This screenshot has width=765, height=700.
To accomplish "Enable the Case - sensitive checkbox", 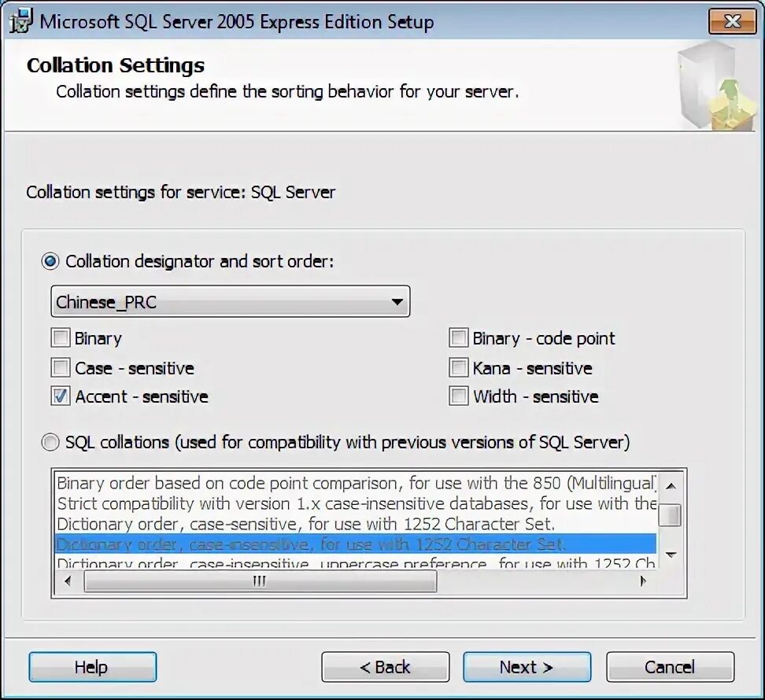I will pyautogui.click(x=61, y=367).
